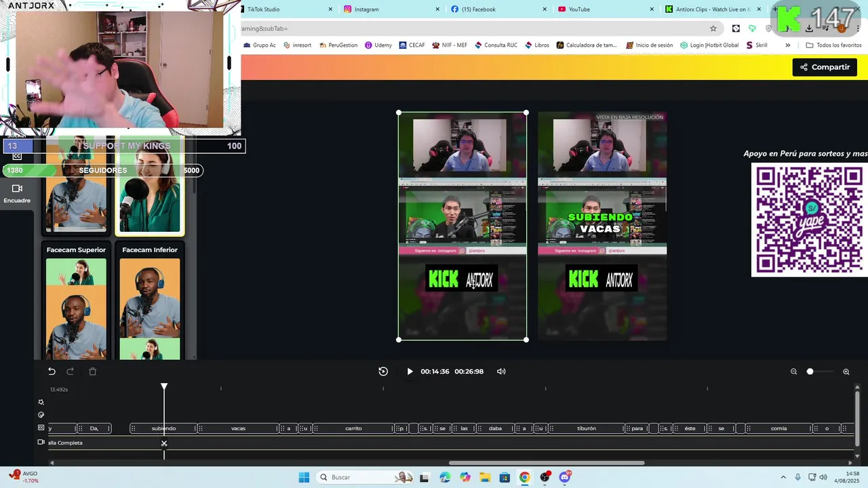Expand the bookmarks overflow chevron

tap(787, 45)
